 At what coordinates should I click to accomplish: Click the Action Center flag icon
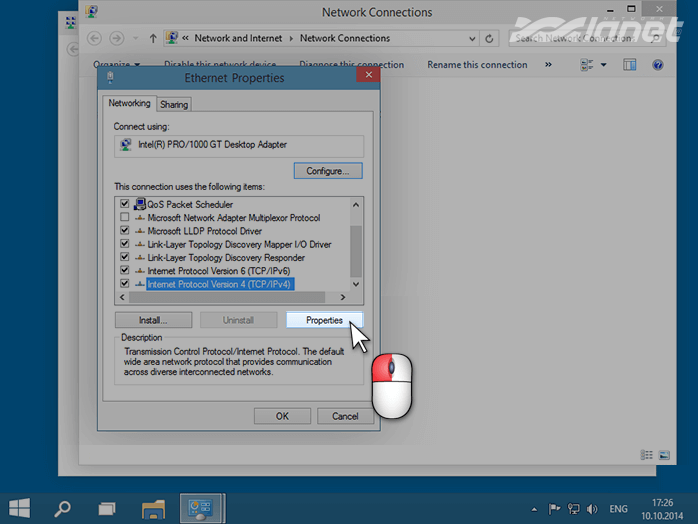tap(553, 508)
